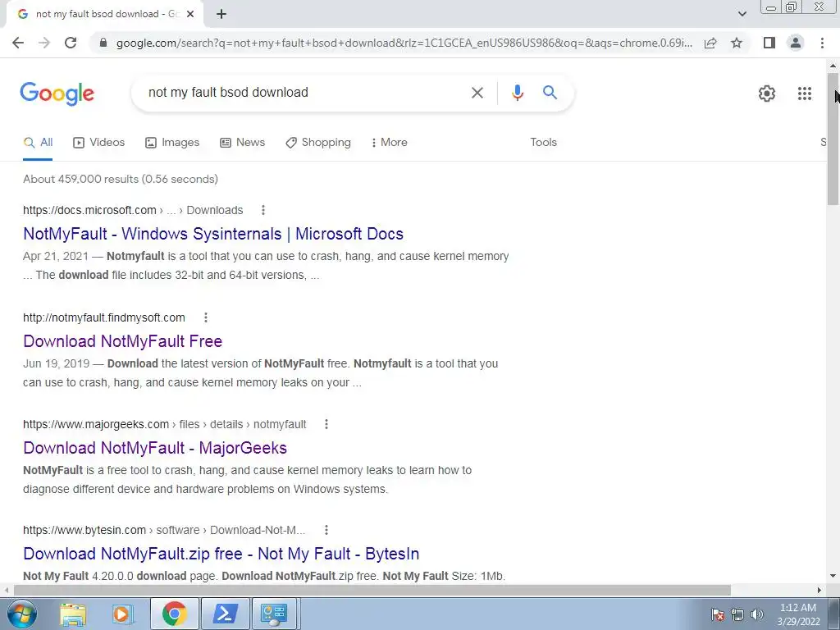View site info padlock icon
This screenshot has height=630, width=840.
(x=103, y=43)
